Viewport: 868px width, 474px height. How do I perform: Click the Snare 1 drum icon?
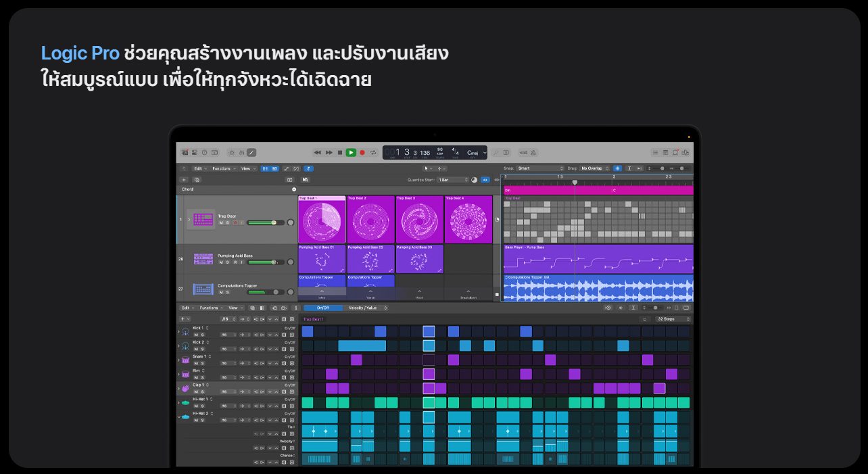click(185, 360)
